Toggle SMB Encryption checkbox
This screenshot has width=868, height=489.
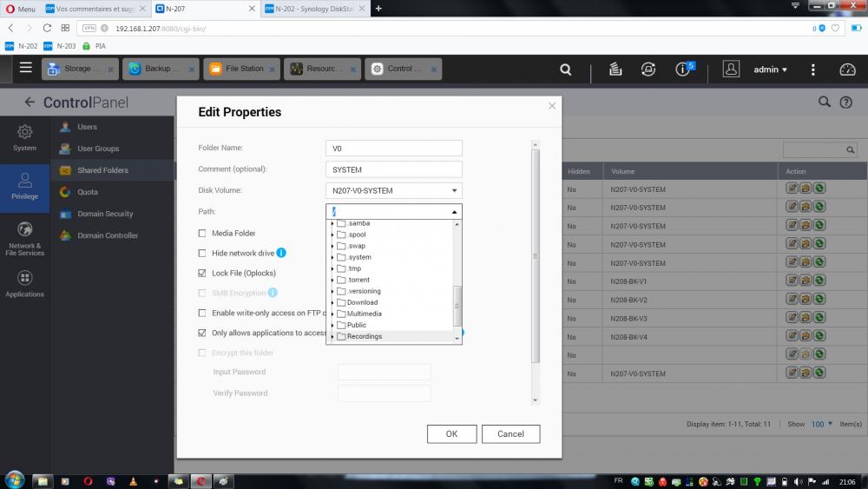click(202, 293)
